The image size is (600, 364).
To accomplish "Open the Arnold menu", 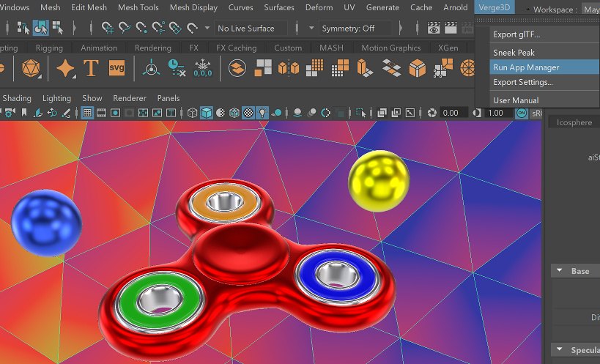I will click(x=456, y=7).
